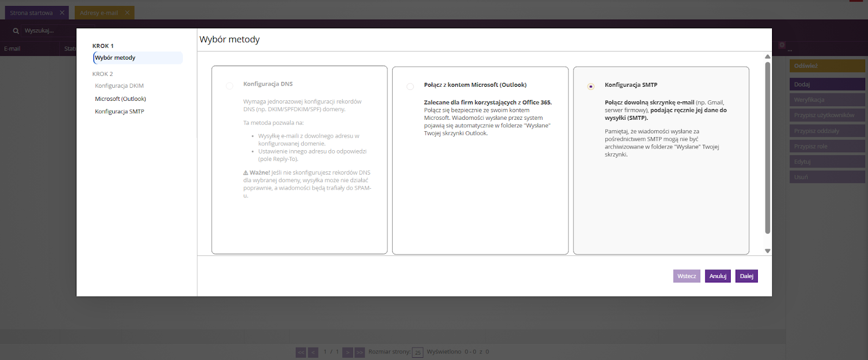
Task: Open the Wybór metody step in sidebar
Action: click(138, 57)
